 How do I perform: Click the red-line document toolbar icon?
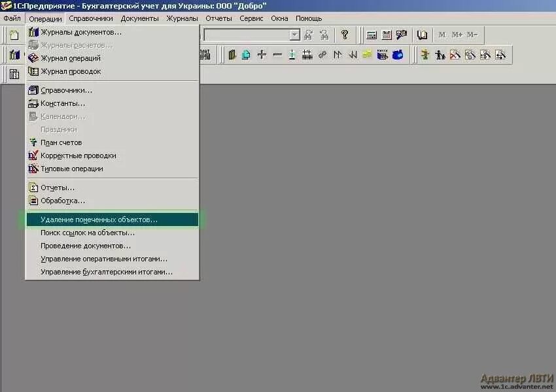point(455,55)
